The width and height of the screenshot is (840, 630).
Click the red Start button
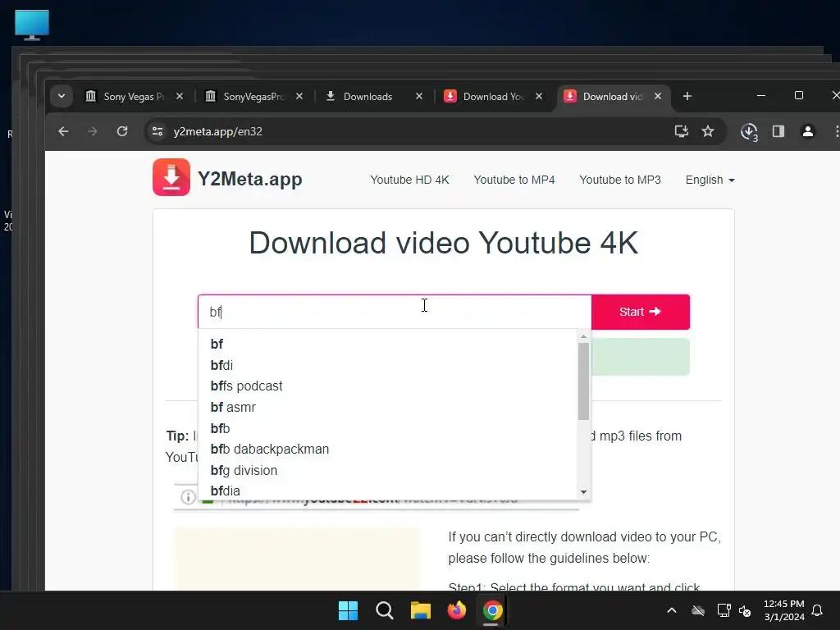click(640, 312)
